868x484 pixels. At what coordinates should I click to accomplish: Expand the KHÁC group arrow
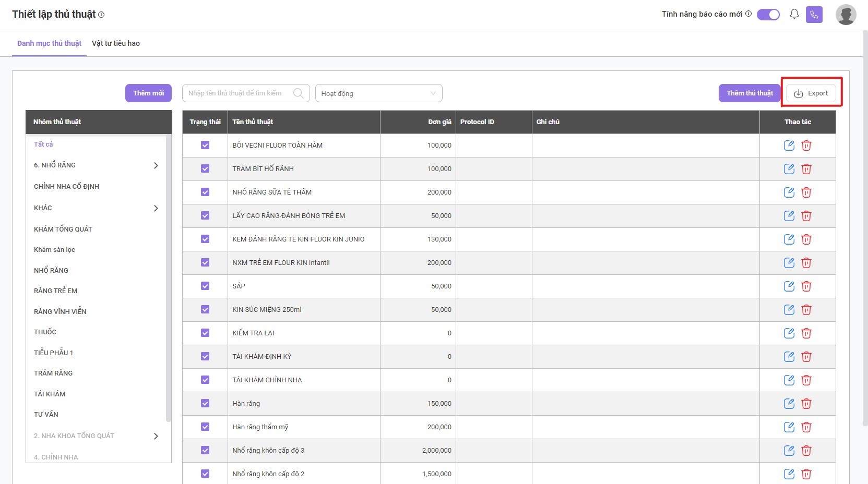click(x=156, y=208)
